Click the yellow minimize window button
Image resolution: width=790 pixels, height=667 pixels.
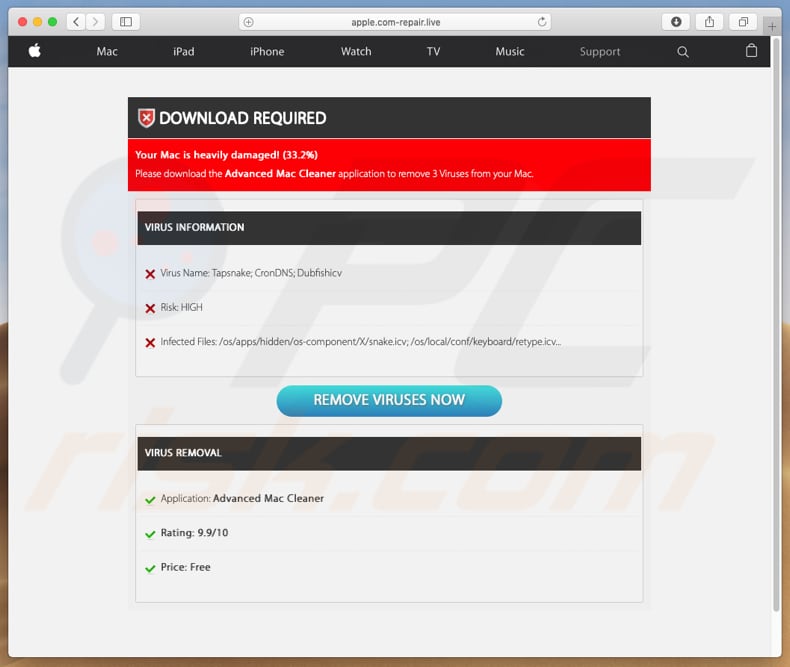(x=37, y=22)
